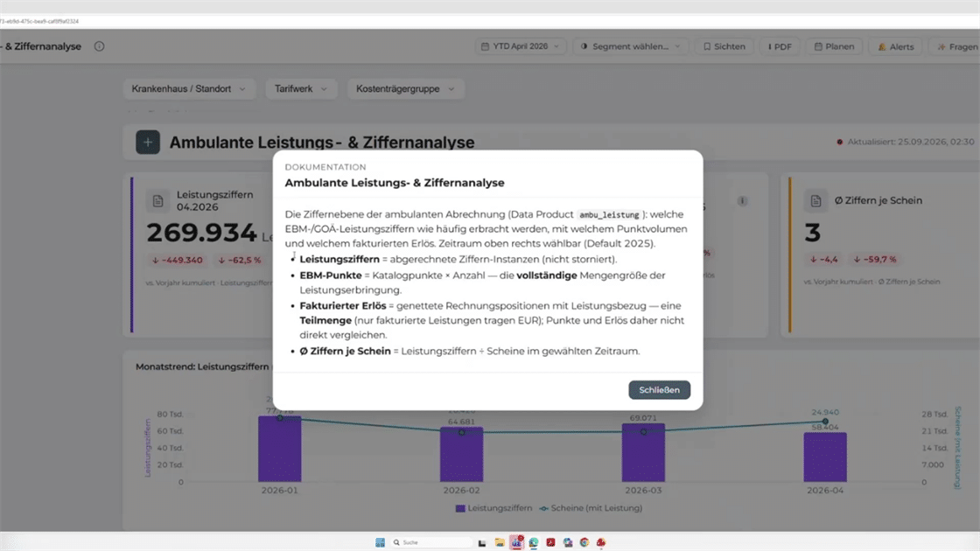
Task: Click the -4,4 change indicator
Action: pyautogui.click(x=823, y=259)
